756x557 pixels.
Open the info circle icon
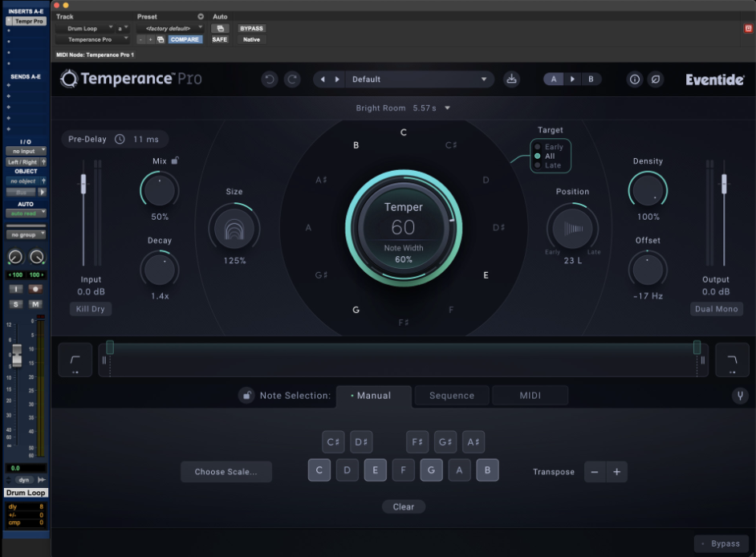point(634,79)
